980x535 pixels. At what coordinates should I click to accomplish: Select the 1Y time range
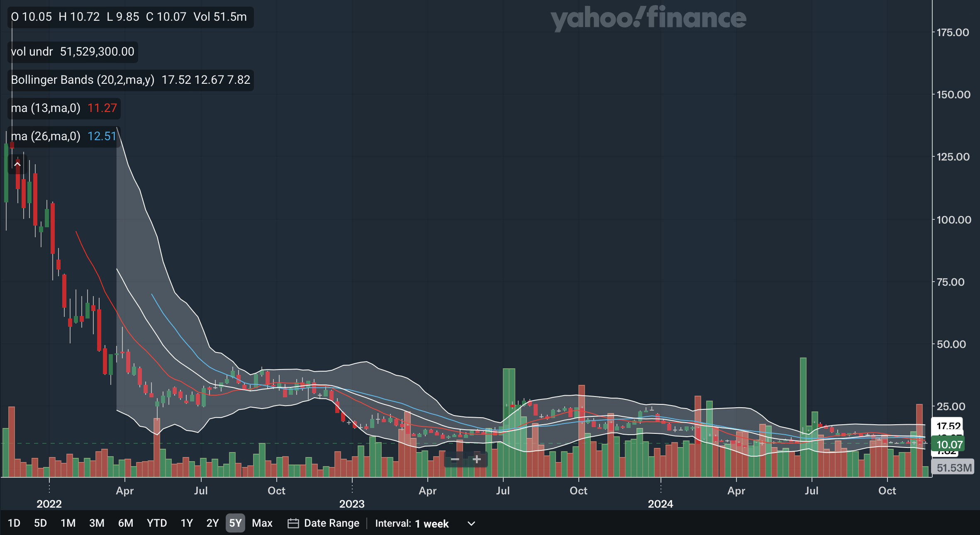coord(187,523)
